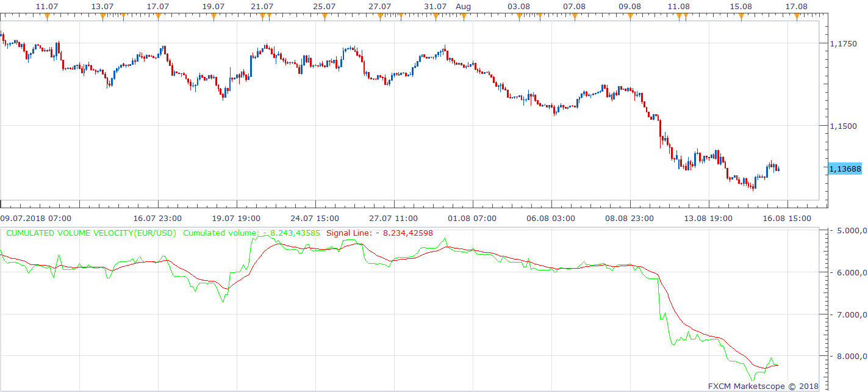This screenshot has width=868, height=392.
Task: Click the 1,1500 price axis label
Action: 844,126
